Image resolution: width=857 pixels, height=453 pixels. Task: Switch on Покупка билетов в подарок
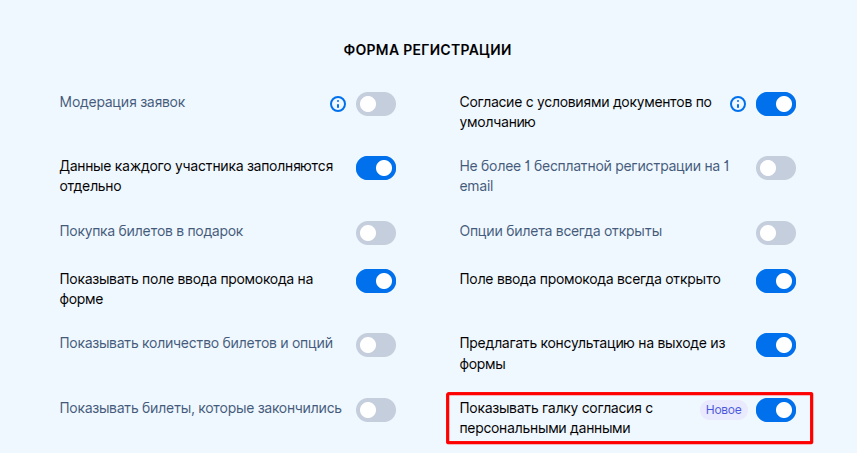click(x=376, y=233)
